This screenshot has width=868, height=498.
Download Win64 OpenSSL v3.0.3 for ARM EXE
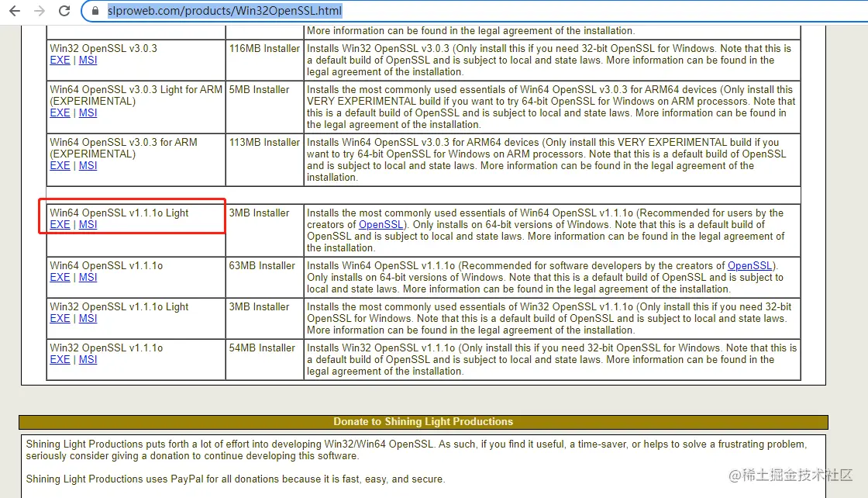60,165
